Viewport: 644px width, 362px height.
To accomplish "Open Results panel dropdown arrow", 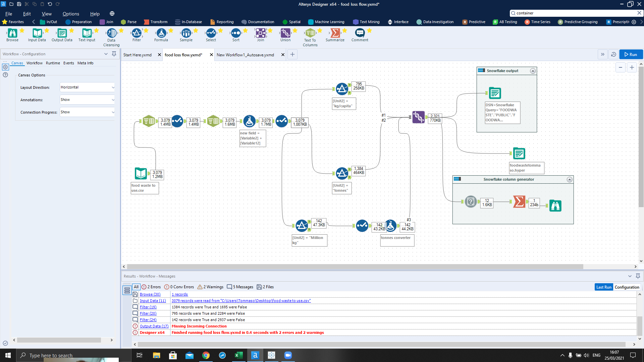I will pos(630,276).
